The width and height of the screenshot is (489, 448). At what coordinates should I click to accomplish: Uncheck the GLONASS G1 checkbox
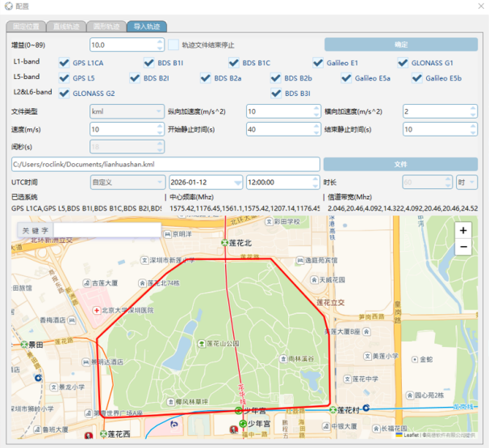pos(403,63)
